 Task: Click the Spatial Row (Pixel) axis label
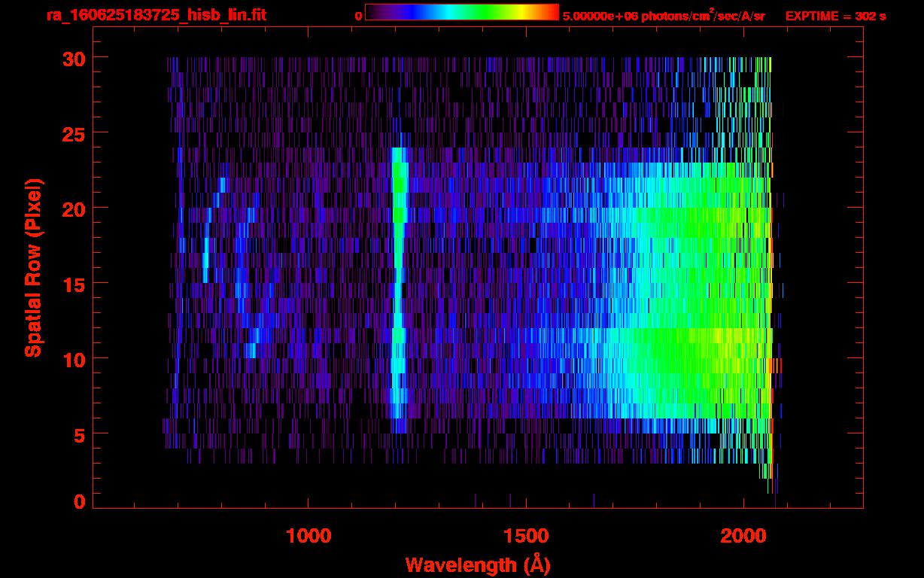point(33,267)
